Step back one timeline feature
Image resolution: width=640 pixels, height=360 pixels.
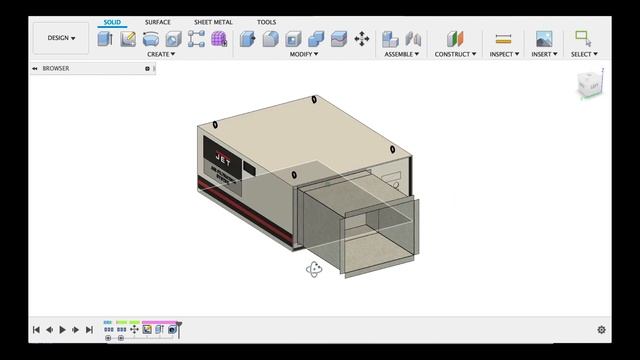point(49,330)
